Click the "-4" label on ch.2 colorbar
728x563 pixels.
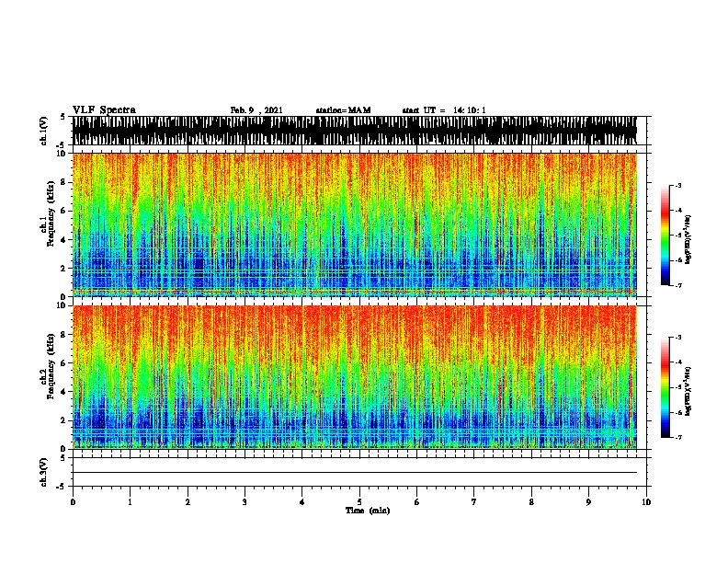pyautogui.click(x=678, y=362)
